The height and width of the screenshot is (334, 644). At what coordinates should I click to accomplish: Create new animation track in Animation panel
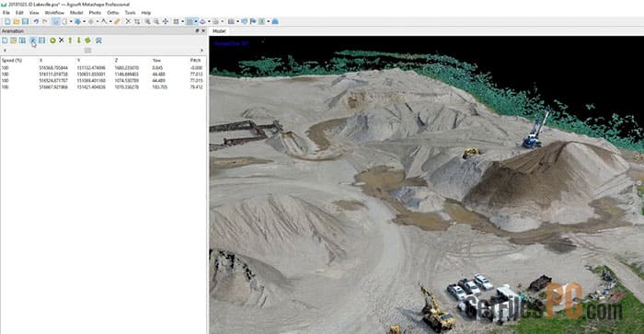click(5, 40)
